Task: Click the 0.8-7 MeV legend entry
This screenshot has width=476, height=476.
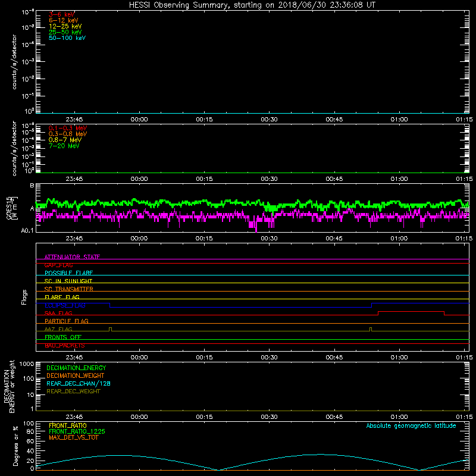Action: pyautogui.click(x=65, y=140)
